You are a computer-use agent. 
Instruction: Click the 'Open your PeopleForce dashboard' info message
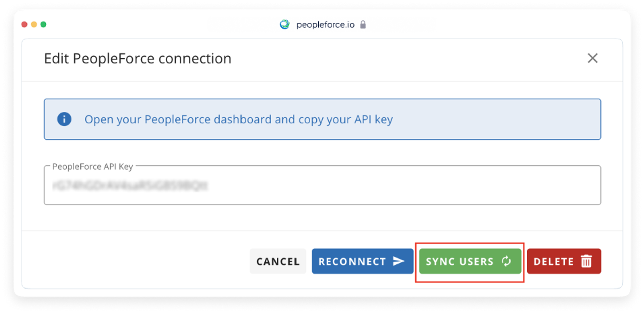(238, 119)
